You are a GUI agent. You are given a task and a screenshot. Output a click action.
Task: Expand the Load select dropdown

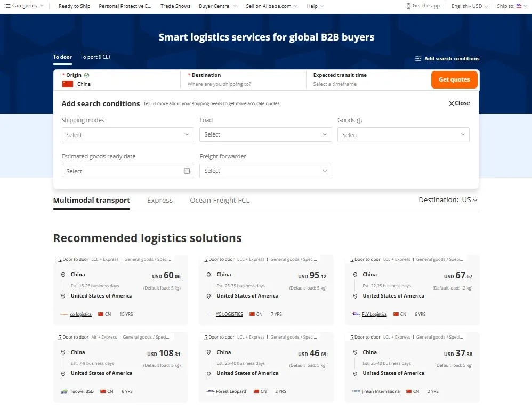click(265, 135)
